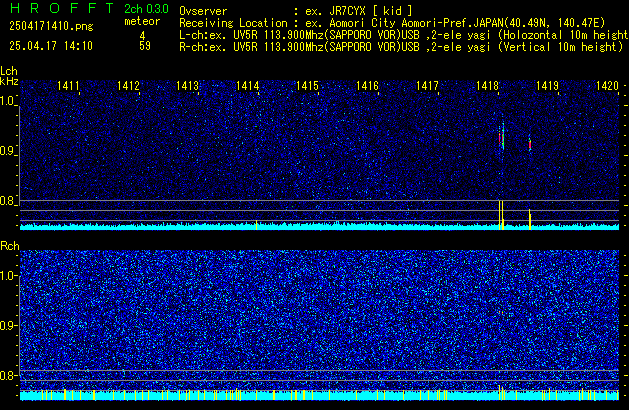Click the R-ch receiver description line

(x=401, y=47)
